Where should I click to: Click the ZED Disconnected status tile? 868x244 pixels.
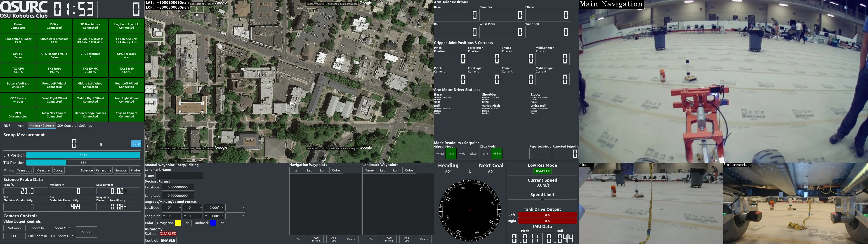[x=18, y=115]
